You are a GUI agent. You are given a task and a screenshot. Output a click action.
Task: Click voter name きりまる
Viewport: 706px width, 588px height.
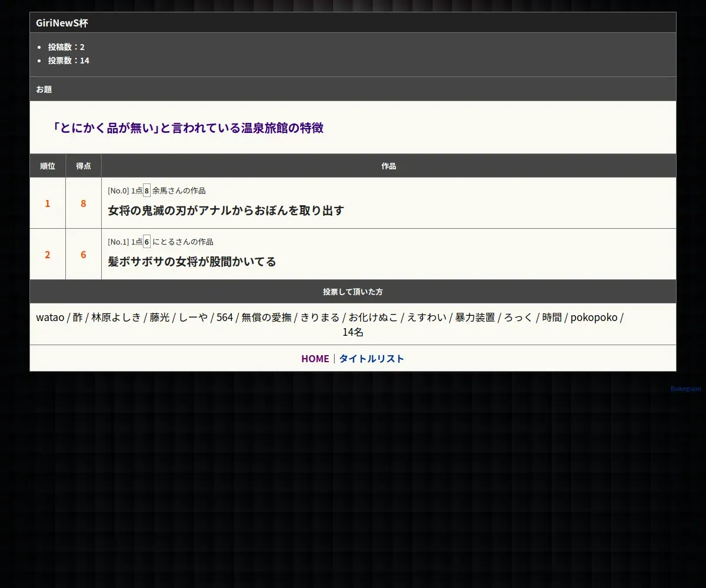click(x=320, y=318)
